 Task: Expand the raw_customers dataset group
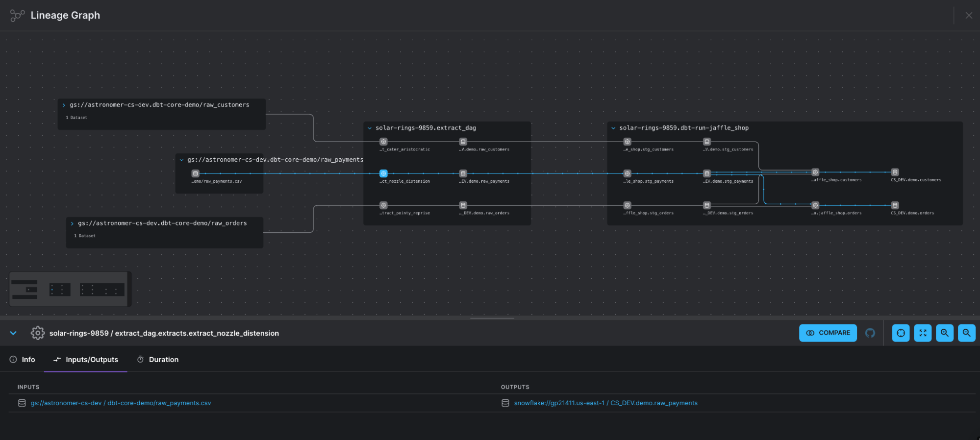pos(64,105)
